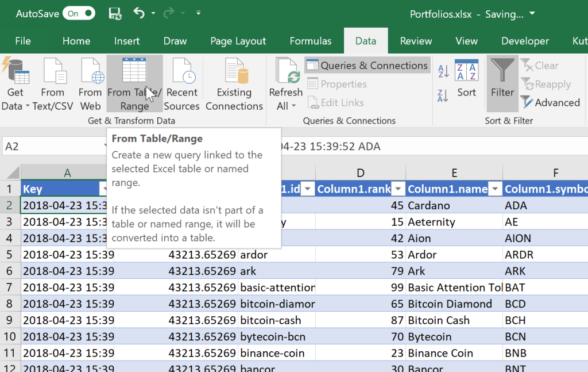Screen dimensions: 588x372
Task: Click the Bitcoin Diamond name cell
Action: click(x=454, y=304)
